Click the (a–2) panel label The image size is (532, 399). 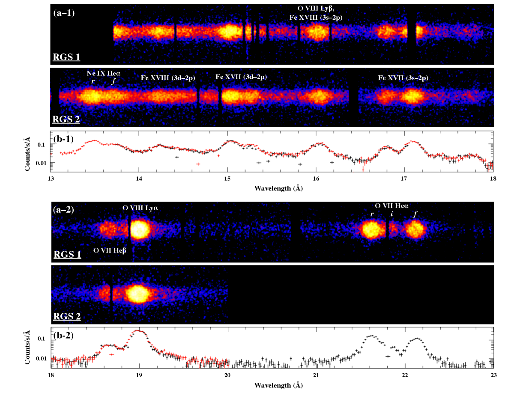click(64, 210)
